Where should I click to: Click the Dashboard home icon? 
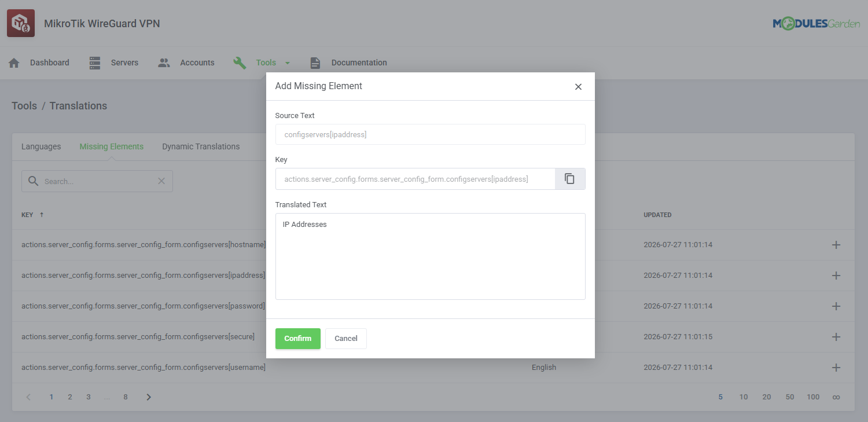[14, 63]
